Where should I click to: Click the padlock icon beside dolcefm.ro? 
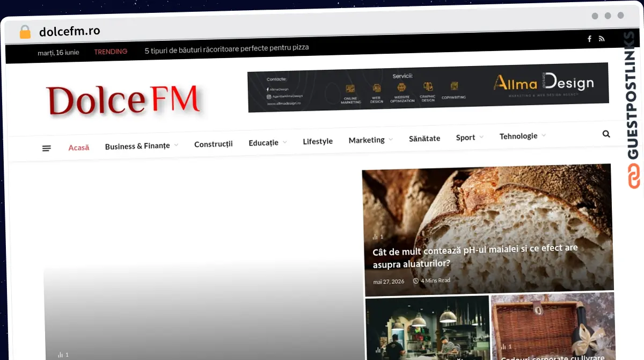click(25, 32)
